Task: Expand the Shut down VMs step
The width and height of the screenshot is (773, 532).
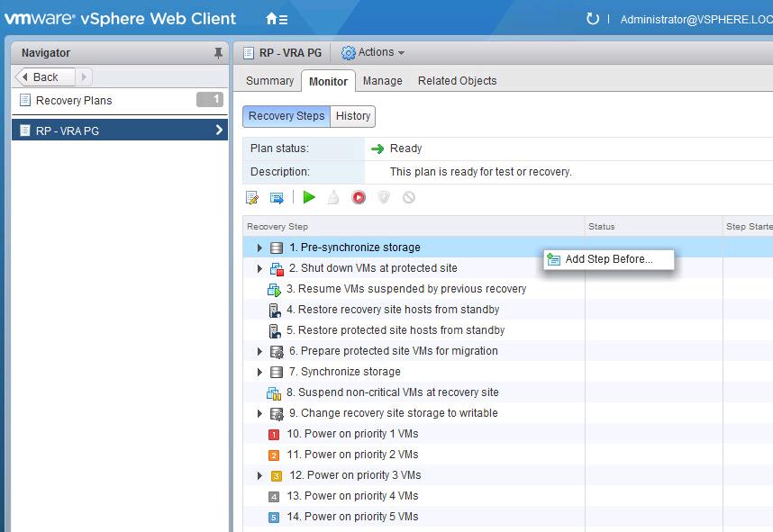Action: [259, 268]
